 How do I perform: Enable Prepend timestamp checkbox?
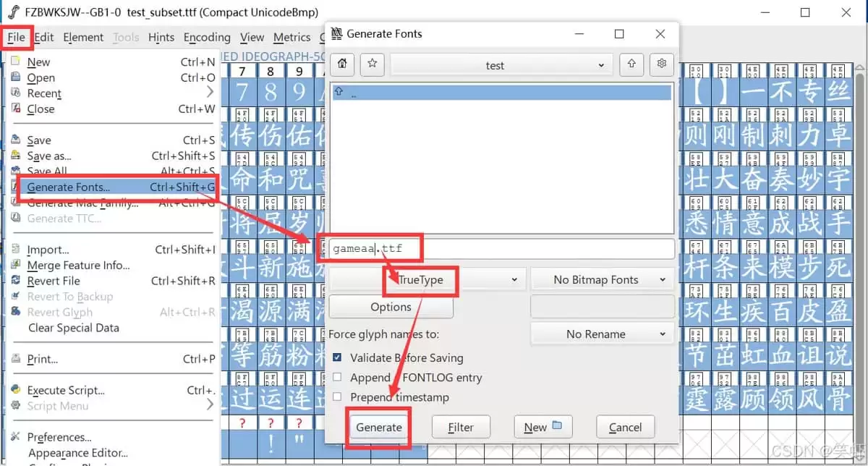[x=337, y=397]
